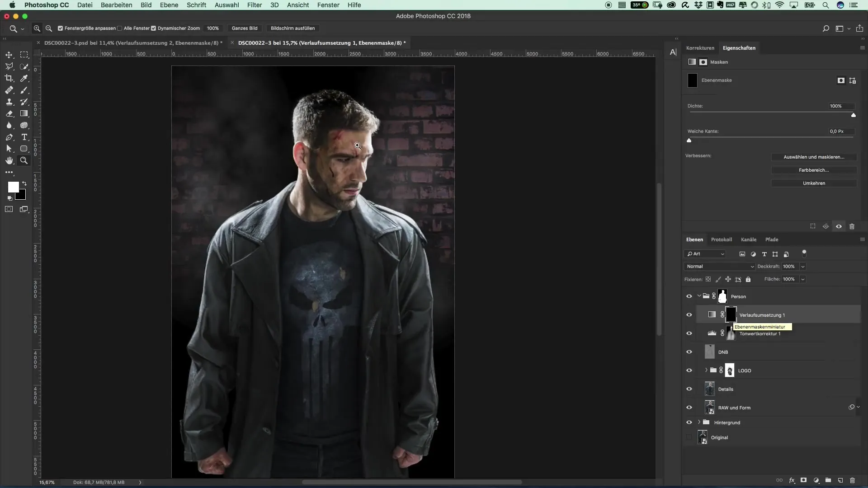This screenshot has height=488, width=868.
Task: Open macOS Spotlight search
Action: pyautogui.click(x=826, y=5)
